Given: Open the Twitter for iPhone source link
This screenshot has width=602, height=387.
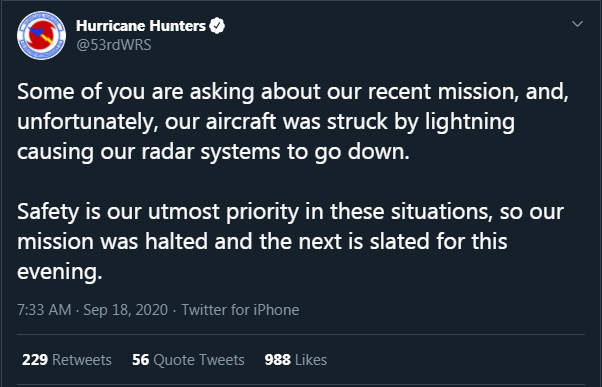Looking at the screenshot, I should pyautogui.click(x=240, y=310).
